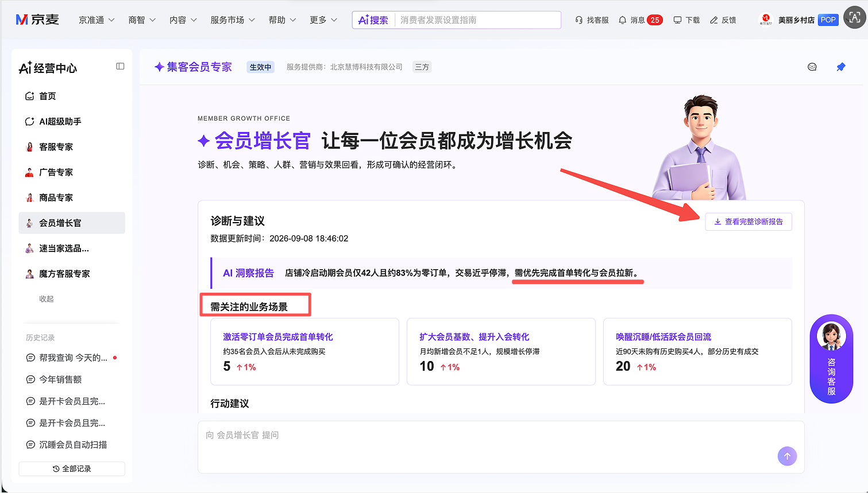This screenshot has height=493, width=868.
Task: Collapse the AI经营中心 sidebar panel icon
Action: tap(120, 67)
